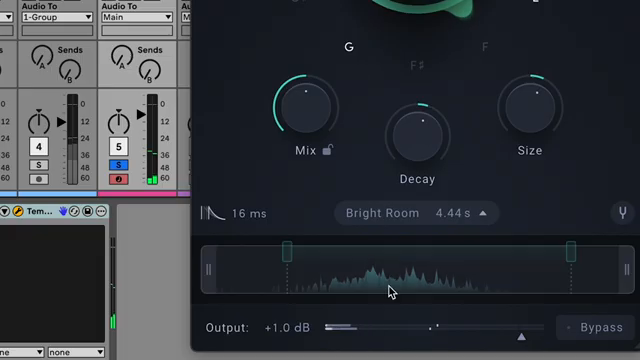The width and height of the screenshot is (640, 360).
Task: Click the tuning fork icon
Action: pos(622,213)
